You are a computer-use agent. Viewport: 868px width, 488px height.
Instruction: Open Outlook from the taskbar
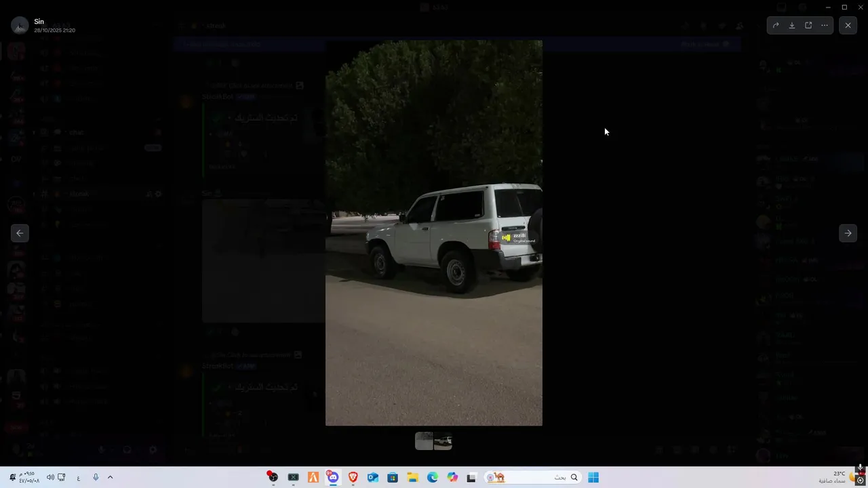pos(372,477)
